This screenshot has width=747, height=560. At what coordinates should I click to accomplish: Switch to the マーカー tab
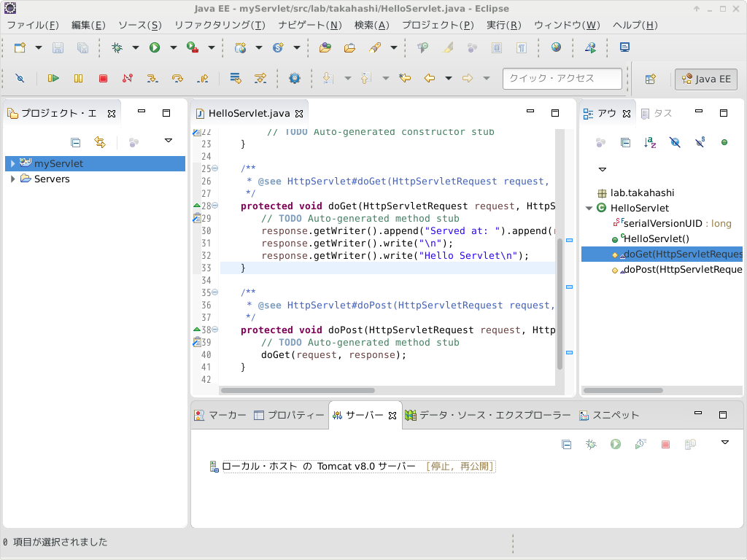[x=220, y=415]
